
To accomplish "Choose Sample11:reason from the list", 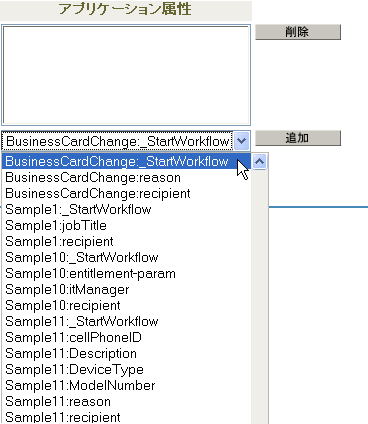I will click(126, 401).
